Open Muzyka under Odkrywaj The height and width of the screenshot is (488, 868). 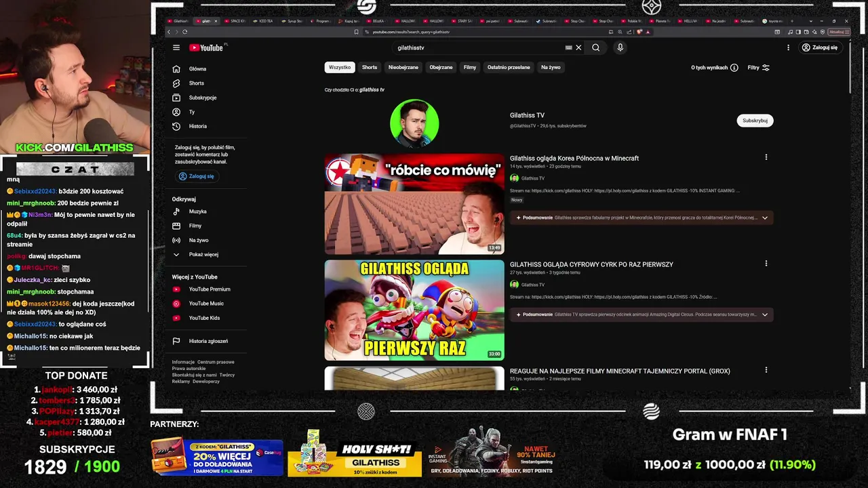[198, 211]
